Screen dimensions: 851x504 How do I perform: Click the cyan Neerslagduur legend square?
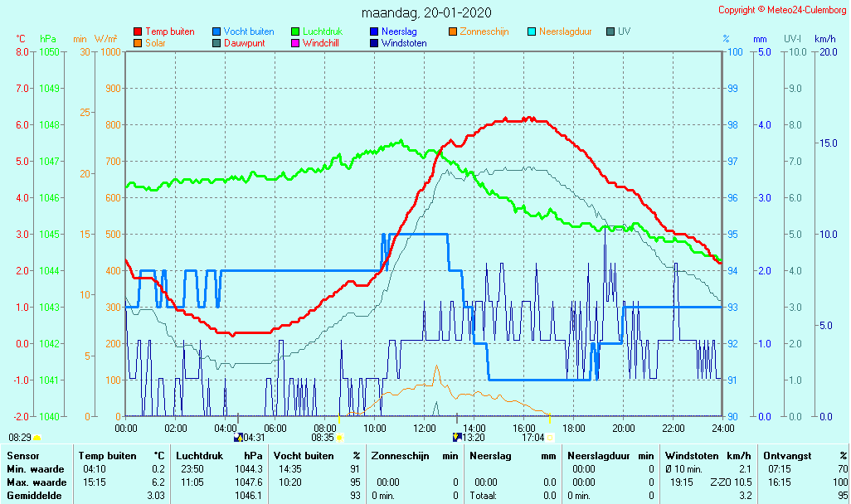(x=532, y=32)
